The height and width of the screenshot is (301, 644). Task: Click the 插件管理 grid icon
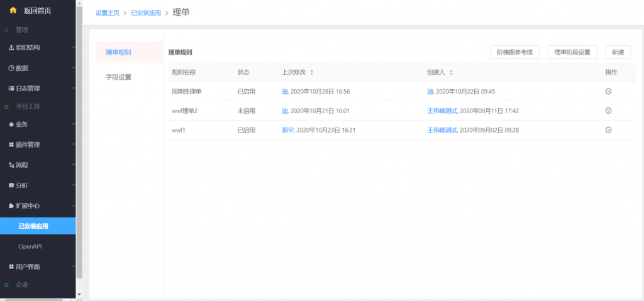pyautogui.click(x=11, y=145)
